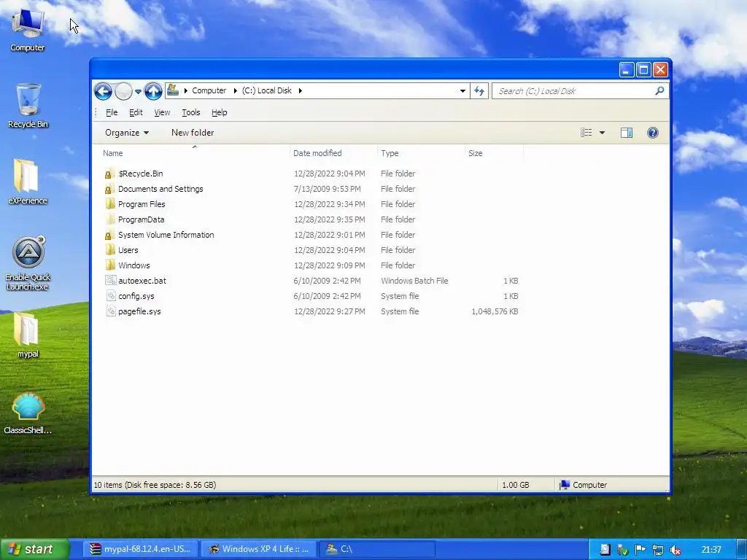
Task: Select Documents and Settings folder icon
Action: point(110,189)
